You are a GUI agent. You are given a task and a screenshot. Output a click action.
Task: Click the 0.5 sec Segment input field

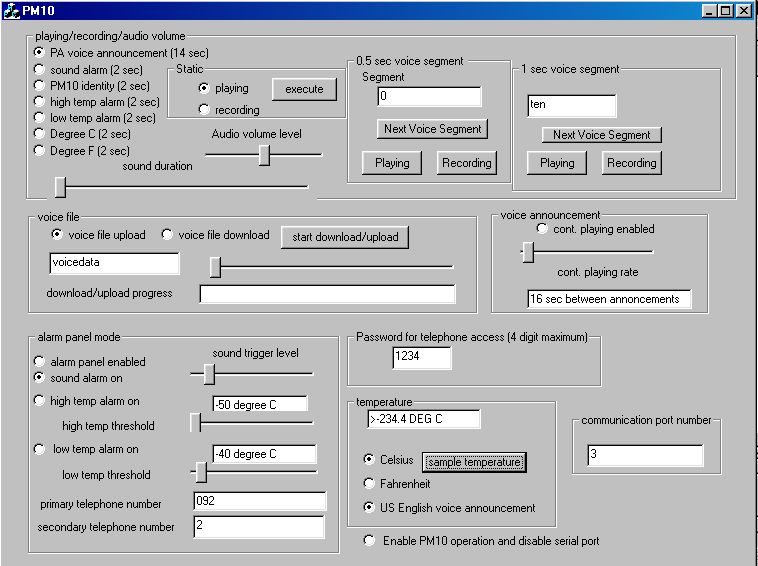click(429, 96)
